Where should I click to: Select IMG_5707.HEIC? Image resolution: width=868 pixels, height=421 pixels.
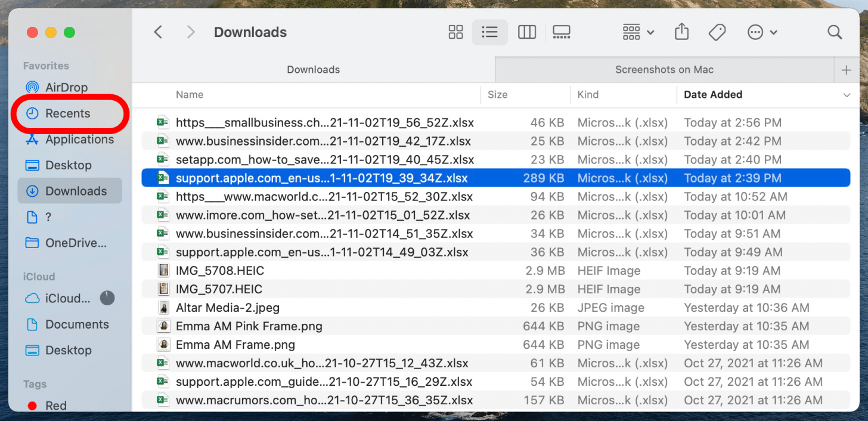pyautogui.click(x=496, y=289)
